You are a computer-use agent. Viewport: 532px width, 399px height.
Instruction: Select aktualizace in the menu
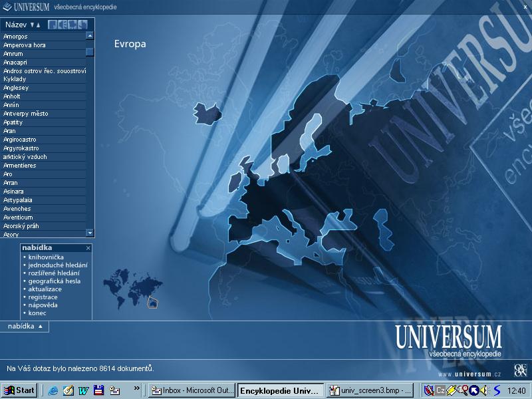pos(45,289)
